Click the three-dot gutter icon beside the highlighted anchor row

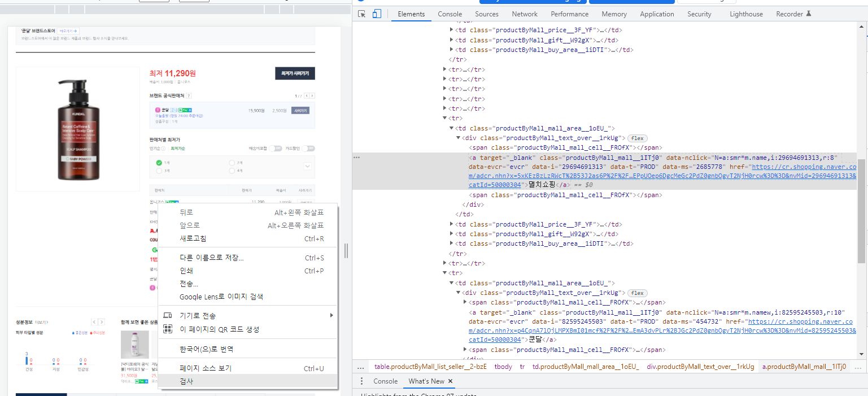pyautogui.click(x=356, y=158)
